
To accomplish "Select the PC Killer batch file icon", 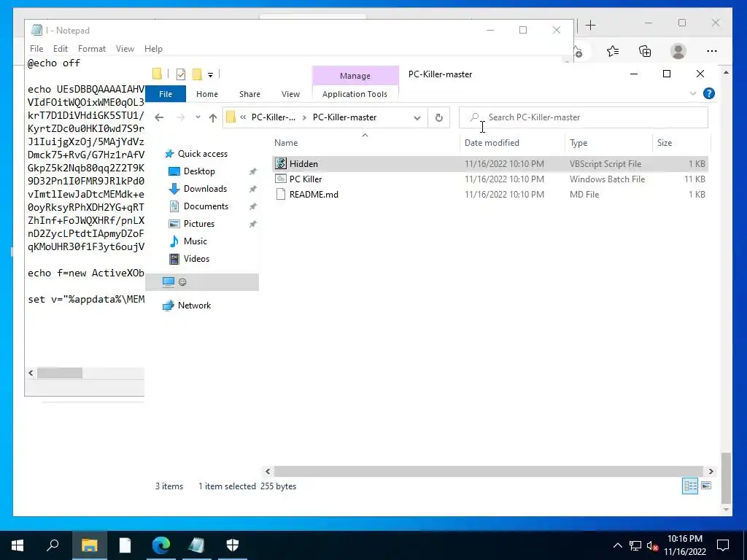I will (x=281, y=179).
